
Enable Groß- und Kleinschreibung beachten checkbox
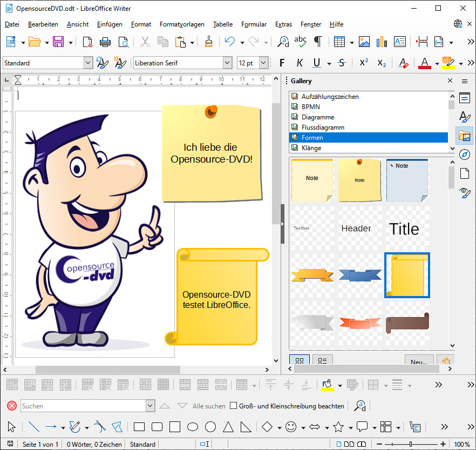click(x=234, y=406)
